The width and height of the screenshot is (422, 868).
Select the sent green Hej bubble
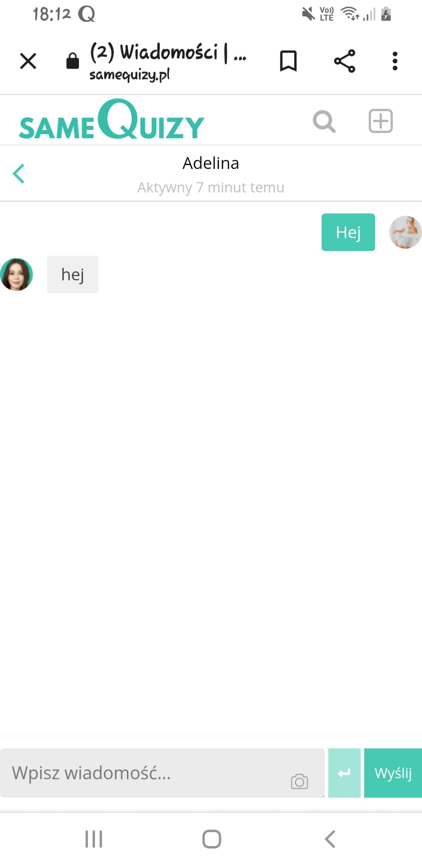[348, 232]
